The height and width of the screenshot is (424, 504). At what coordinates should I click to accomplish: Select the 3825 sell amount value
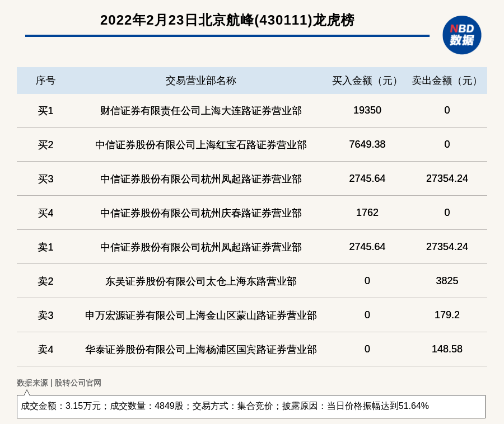pos(447,281)
